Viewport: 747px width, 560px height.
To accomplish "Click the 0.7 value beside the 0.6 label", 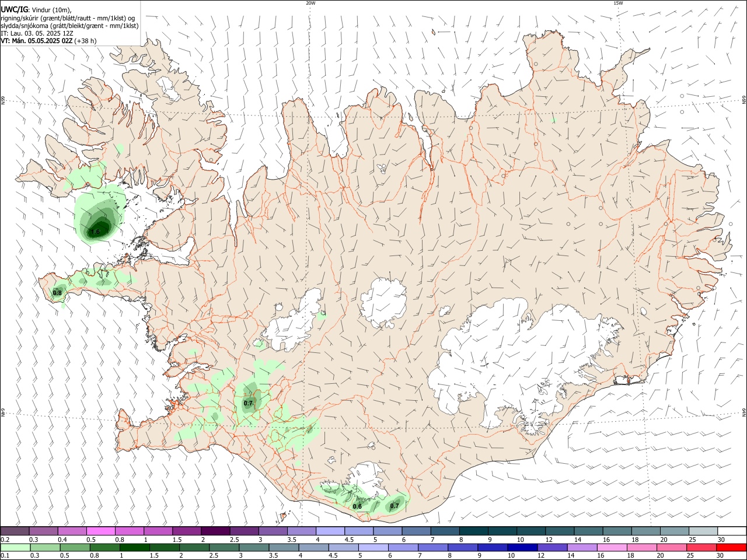I will (x=395, y=506).
